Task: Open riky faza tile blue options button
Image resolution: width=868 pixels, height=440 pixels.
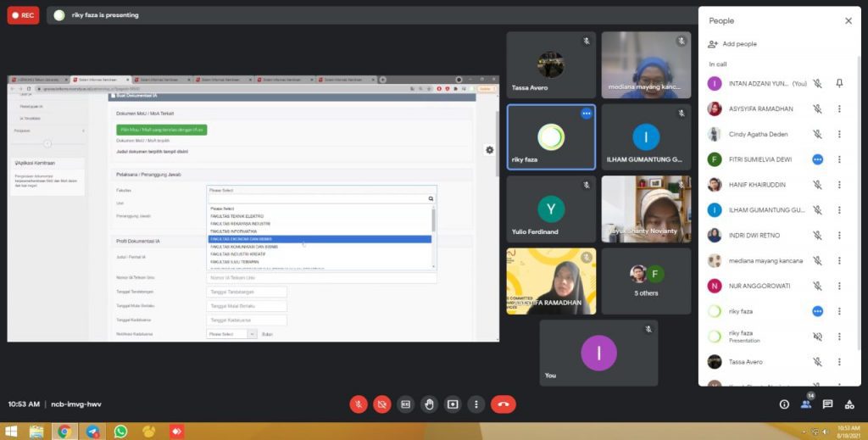Action: point(586,114)
